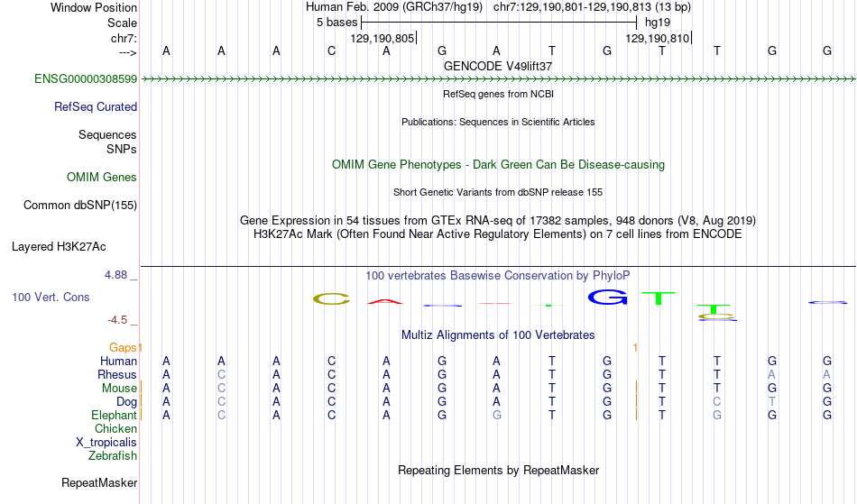
Task: Open the Common dbSNP(155) track label
Action: [79, 206]
